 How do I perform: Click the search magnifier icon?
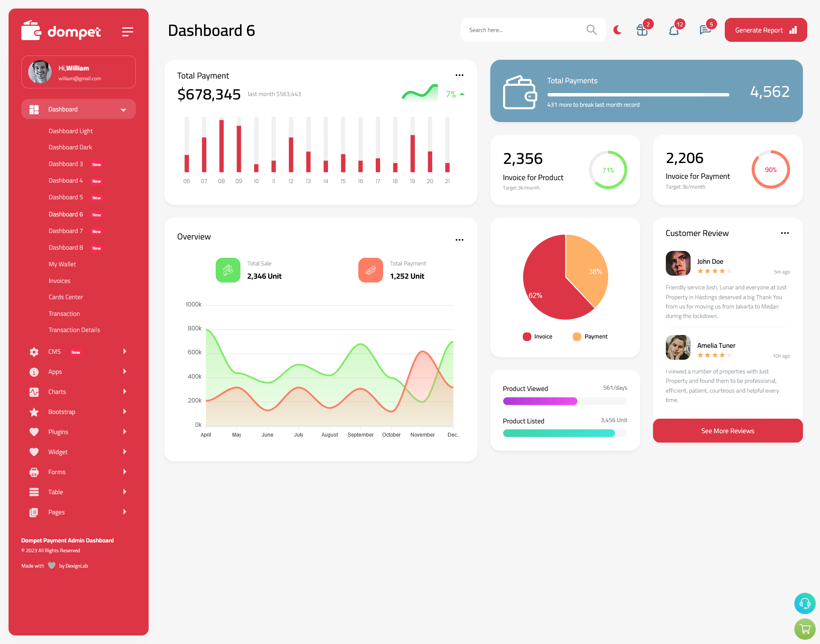tap(591, 29)
